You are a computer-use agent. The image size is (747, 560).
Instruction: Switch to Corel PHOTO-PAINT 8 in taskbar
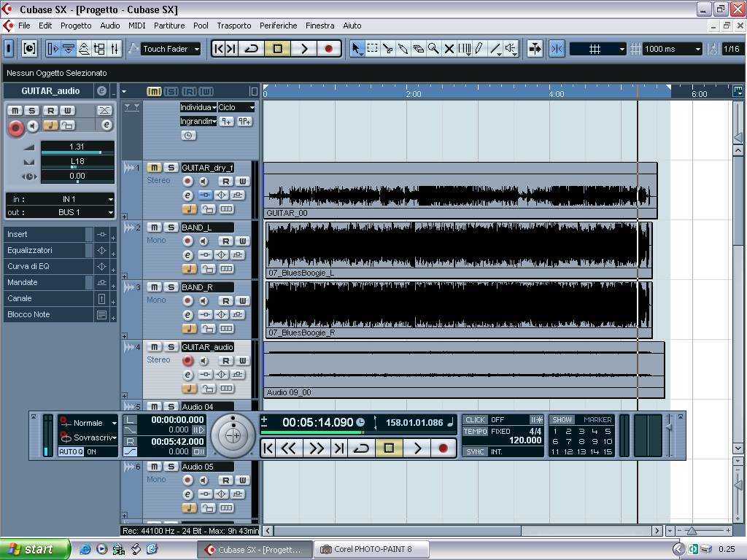pyautogui.click(x=371, y=550)
